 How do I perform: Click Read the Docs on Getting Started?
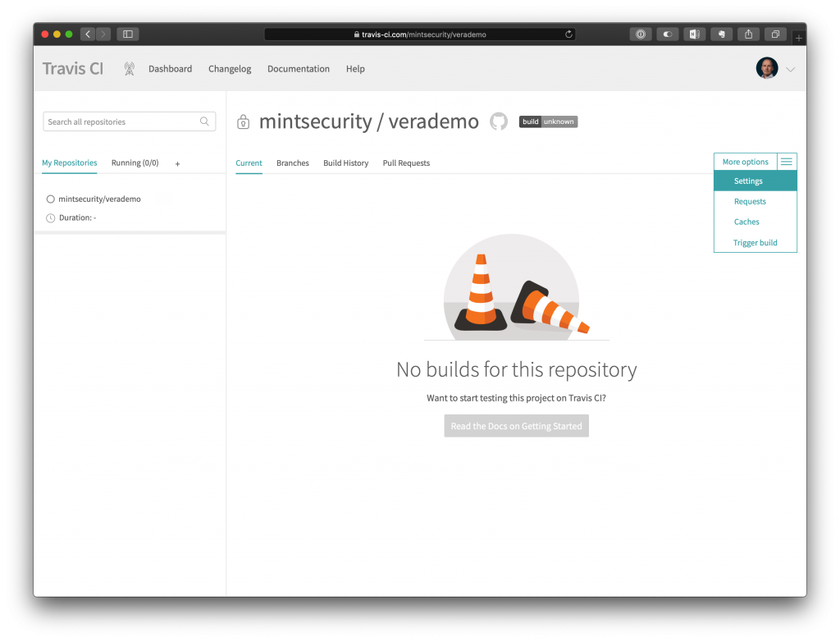point(516,425)
